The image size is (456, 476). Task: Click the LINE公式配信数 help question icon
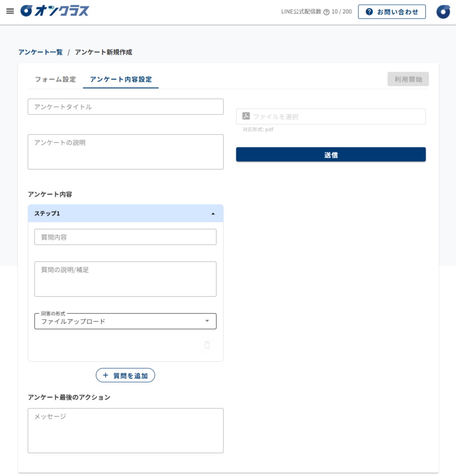pyautogui.click(x=326, y=12)
